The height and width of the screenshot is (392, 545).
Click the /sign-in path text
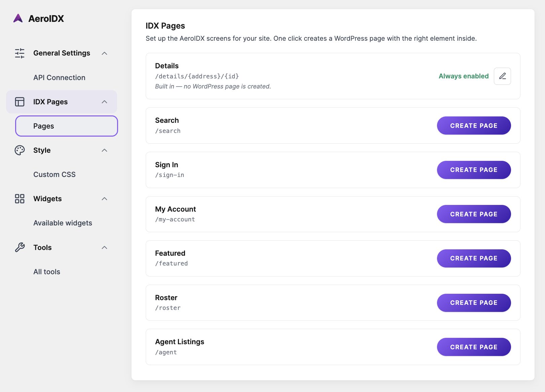pyautogui.click(x=170, y=175)
